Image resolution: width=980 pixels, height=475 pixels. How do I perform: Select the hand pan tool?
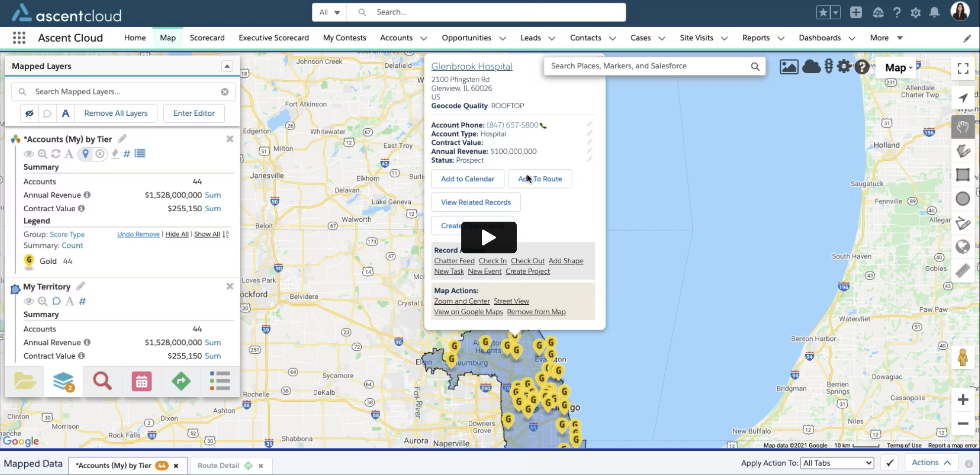coord(963,127)
